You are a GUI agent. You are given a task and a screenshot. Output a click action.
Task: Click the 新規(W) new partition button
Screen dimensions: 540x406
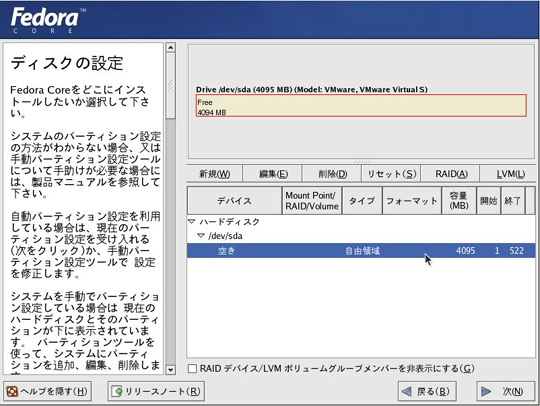click(x=214, y=174)
